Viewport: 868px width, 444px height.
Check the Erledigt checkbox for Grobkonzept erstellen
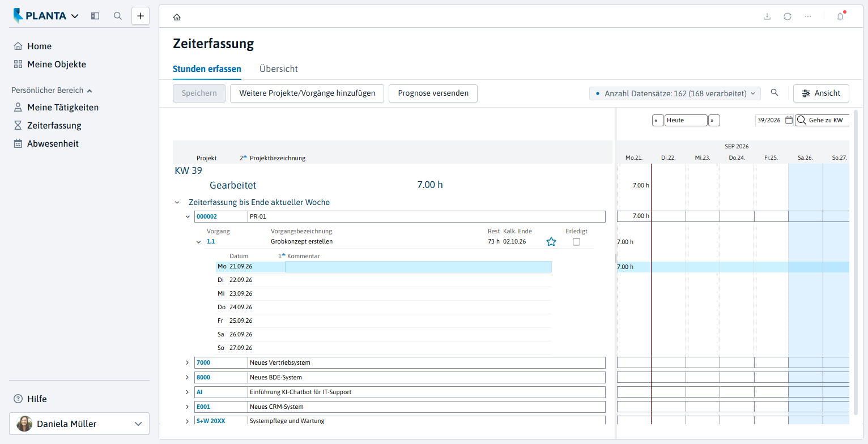[576, 242]
